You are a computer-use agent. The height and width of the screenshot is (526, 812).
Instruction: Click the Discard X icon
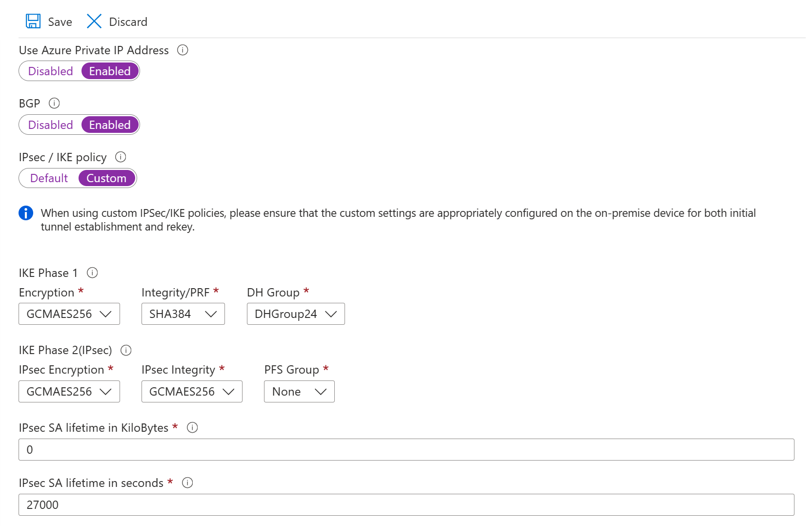coord(94,21)
